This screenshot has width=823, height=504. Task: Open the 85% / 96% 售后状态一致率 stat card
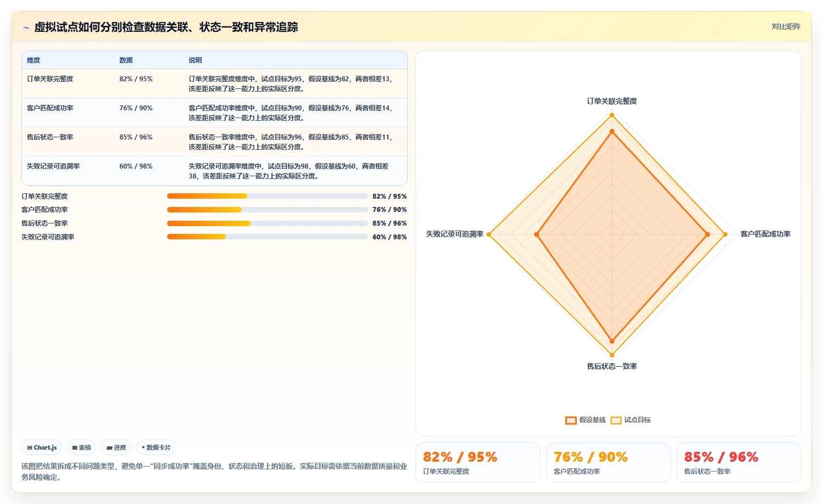tap(739, 462)
